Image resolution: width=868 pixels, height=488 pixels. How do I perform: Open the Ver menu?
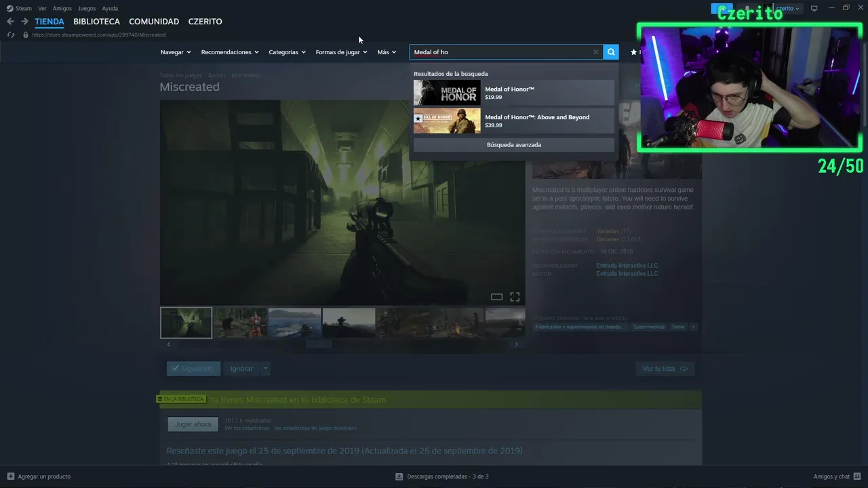42,8
